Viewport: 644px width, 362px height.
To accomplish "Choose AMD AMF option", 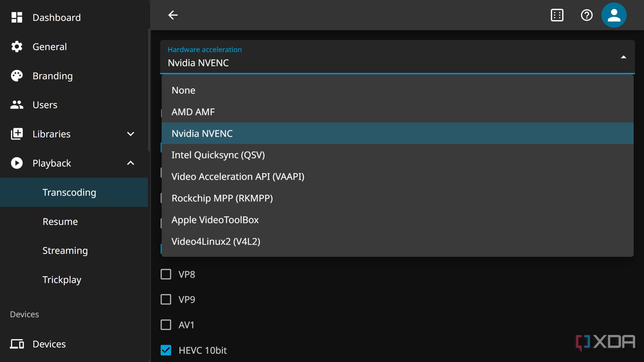I will (397, 112).
